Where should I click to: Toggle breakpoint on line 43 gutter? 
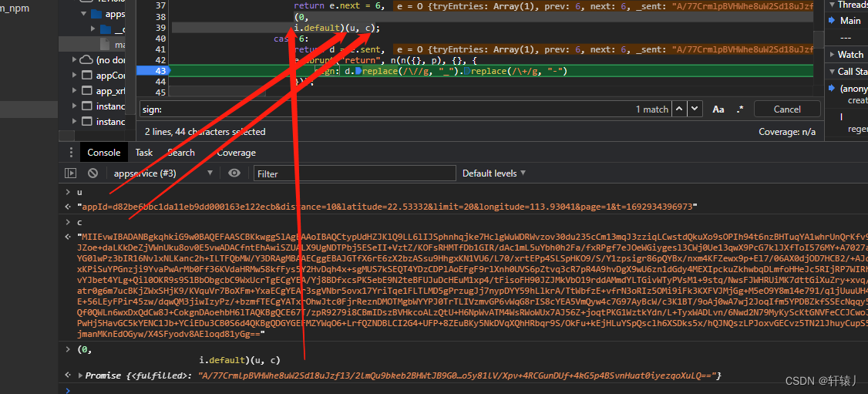152,71
